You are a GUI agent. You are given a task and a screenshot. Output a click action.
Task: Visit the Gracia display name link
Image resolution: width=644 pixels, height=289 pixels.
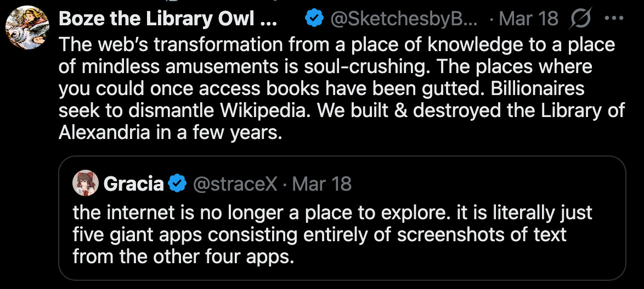pos(133,184)
